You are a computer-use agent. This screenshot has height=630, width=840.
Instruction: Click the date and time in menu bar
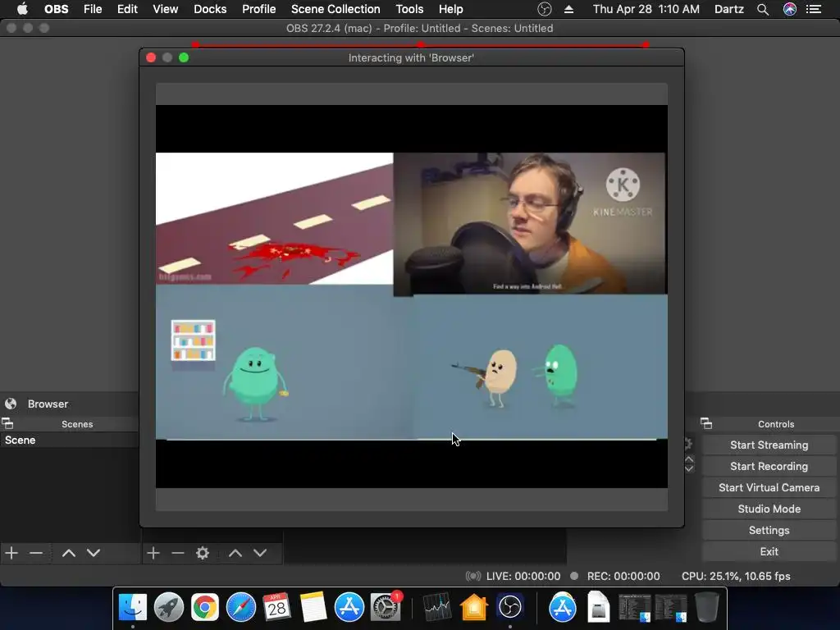pyautogui.click(x=646, y=9)
